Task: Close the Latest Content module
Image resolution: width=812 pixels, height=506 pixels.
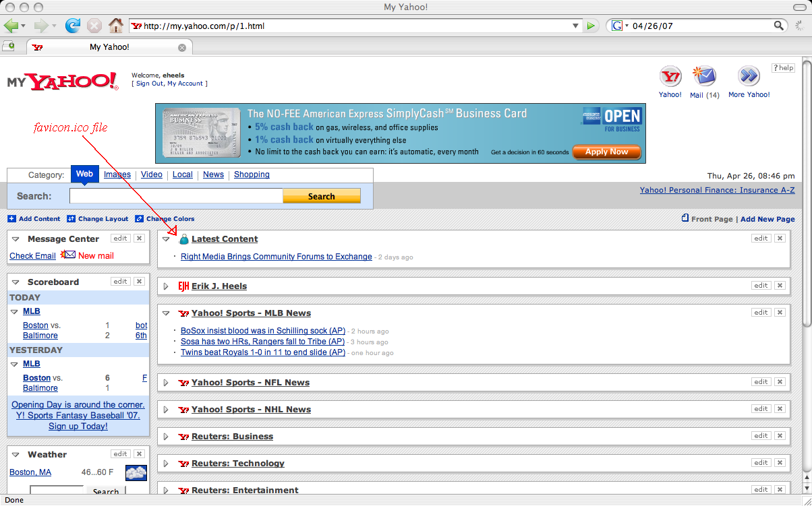Action: 780,239
